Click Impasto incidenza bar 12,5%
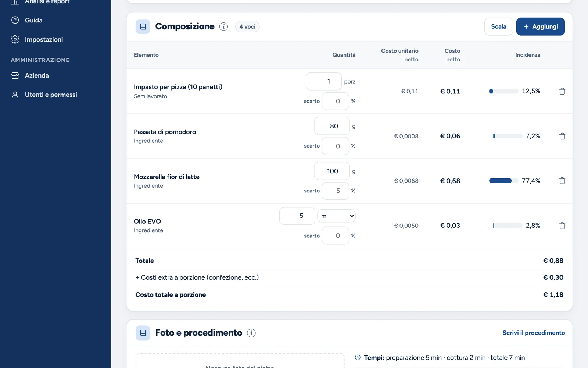 504,91
